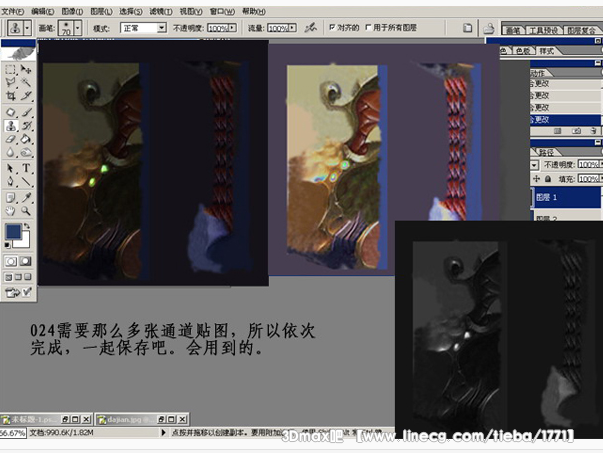Open the 滤镜 (Filter) menu
The width and height of the screenshot is (603, 453).
161,12
